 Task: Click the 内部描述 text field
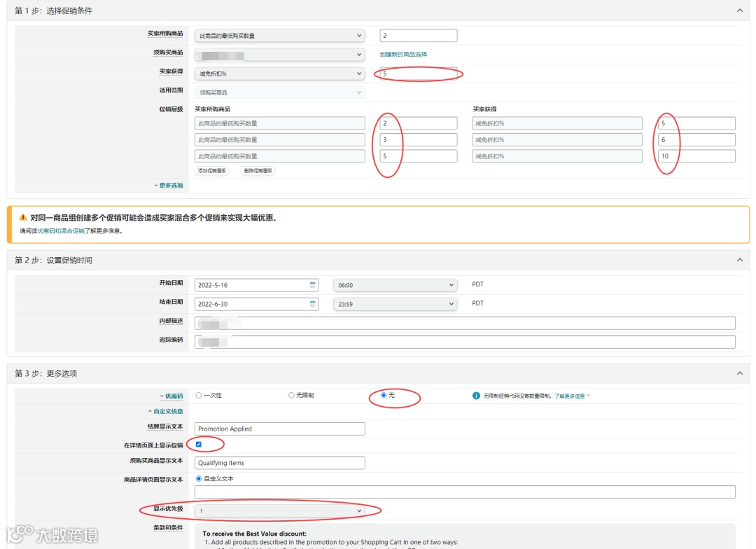(x=465, y=324)
